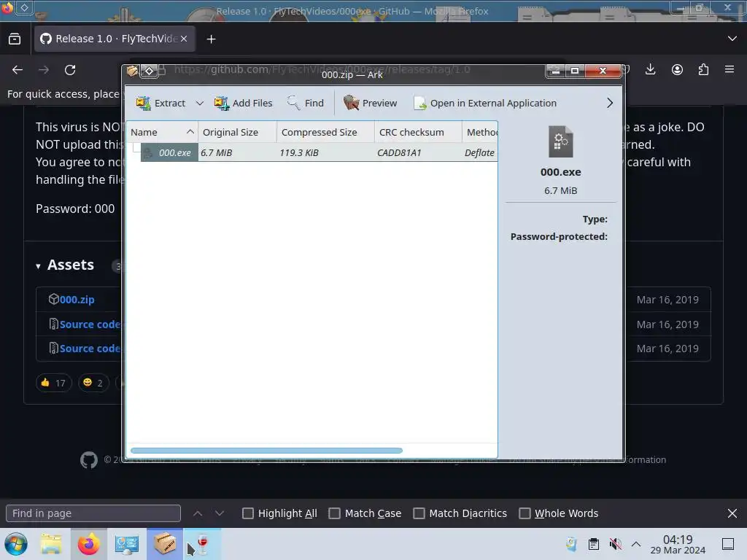The width and height of the screenshot is (747, 560).
Task: Go to previous find match arrow
Action: (198, 513)
